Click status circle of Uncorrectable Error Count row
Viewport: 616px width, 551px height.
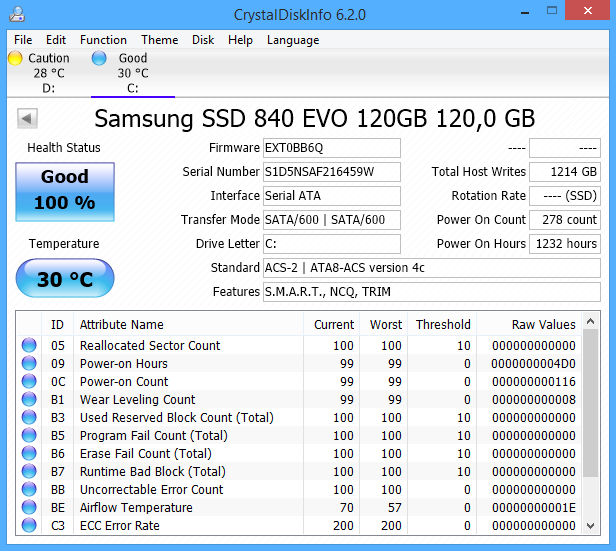29,489
